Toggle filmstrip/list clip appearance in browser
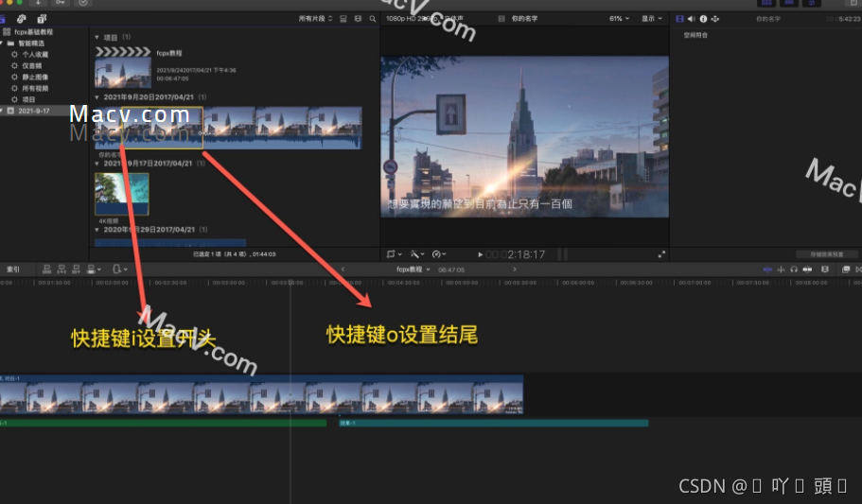862x504 pixels. [343, 19]
